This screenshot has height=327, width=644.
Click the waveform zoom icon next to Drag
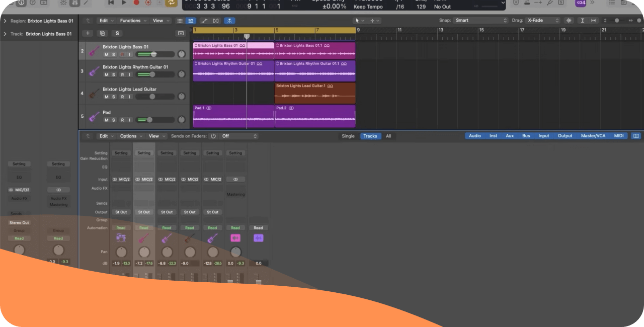pos(569,21)
